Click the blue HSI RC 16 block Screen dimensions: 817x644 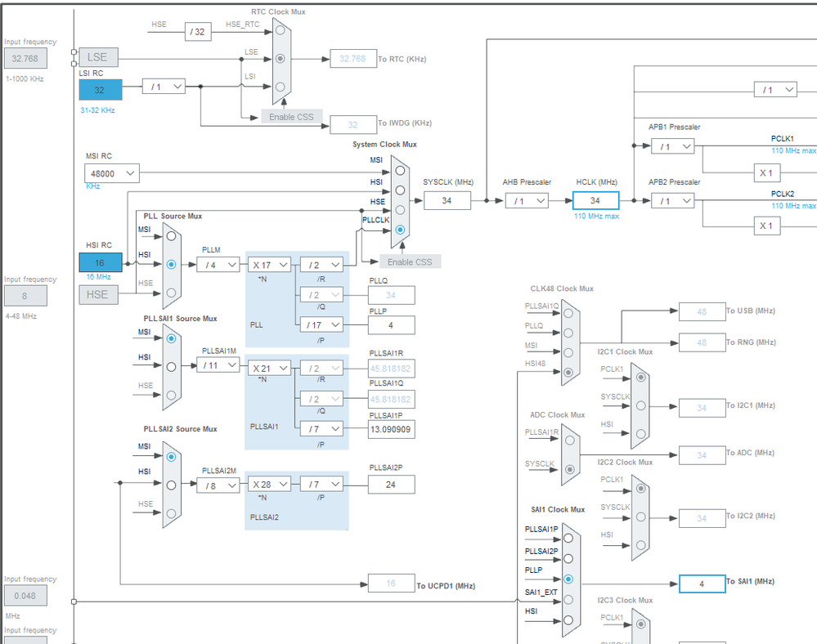tap(101, 262)
